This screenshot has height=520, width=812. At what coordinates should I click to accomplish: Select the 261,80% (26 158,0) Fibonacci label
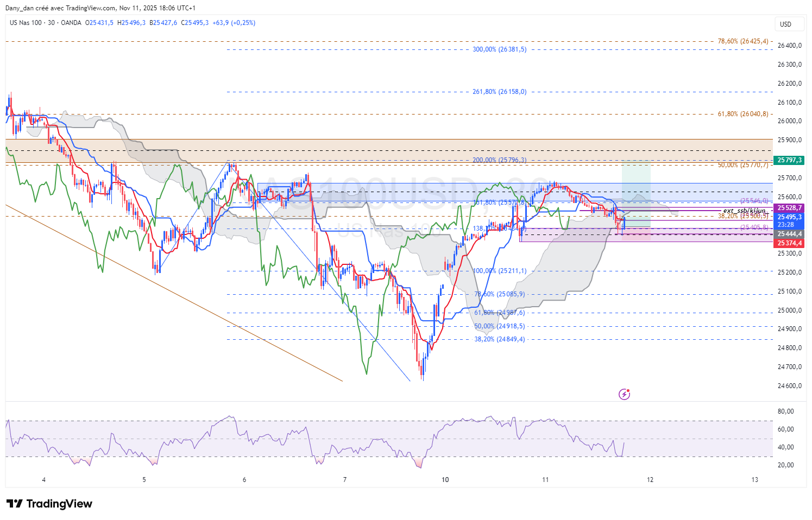[500, 92]
